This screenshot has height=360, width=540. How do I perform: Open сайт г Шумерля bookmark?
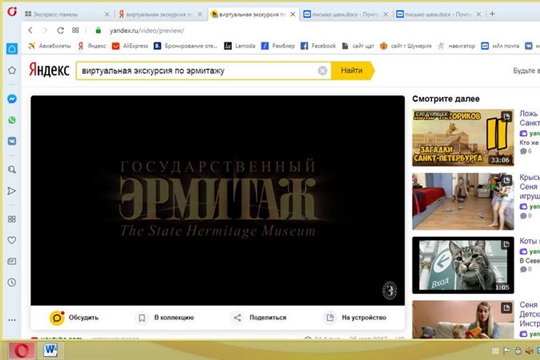[405, 46]
